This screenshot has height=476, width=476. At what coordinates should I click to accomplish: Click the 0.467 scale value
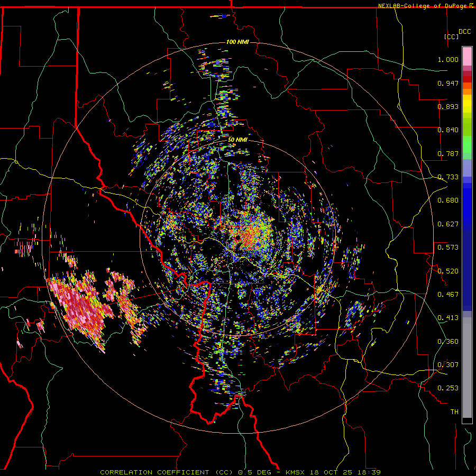[x=448, y=294]
